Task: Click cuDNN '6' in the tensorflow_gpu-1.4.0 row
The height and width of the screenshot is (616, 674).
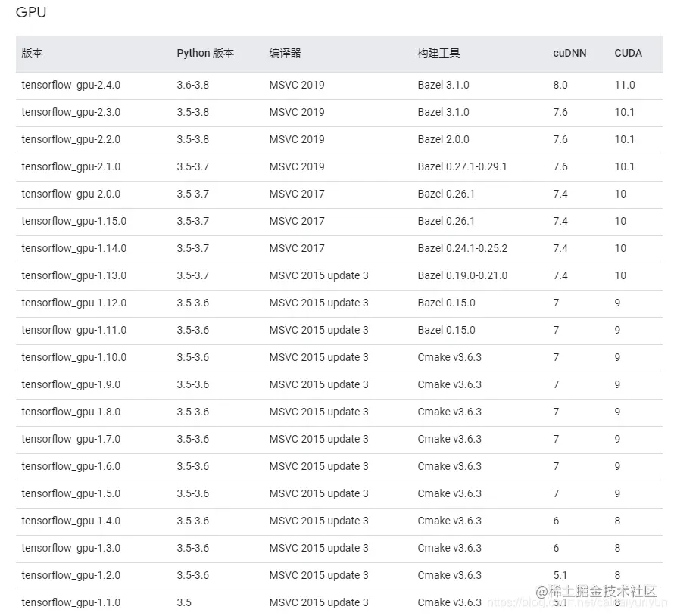Action: pos(556,521)
